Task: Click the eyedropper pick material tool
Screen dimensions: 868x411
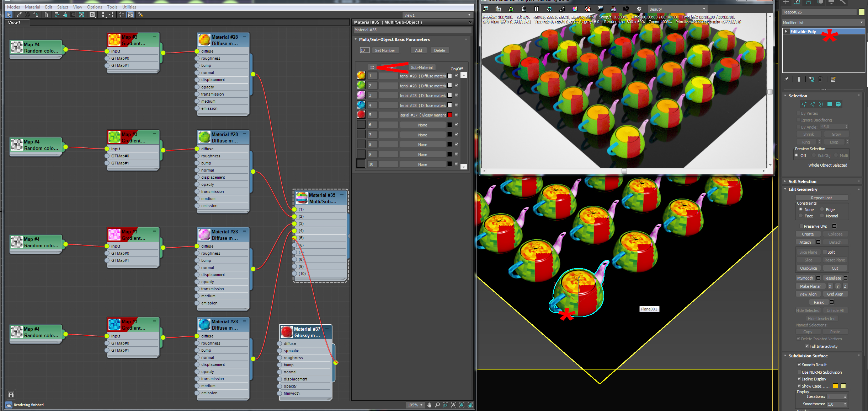Action: (19, 15)
